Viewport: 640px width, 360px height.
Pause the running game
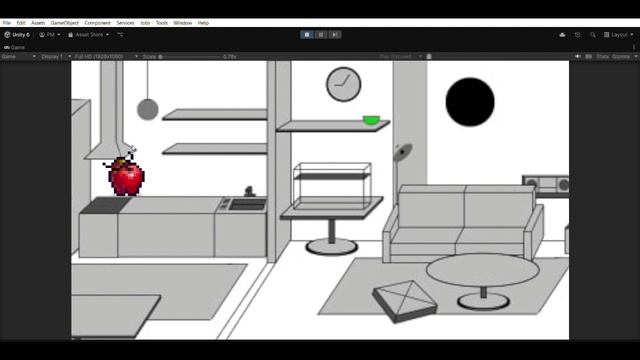[321, 35]
